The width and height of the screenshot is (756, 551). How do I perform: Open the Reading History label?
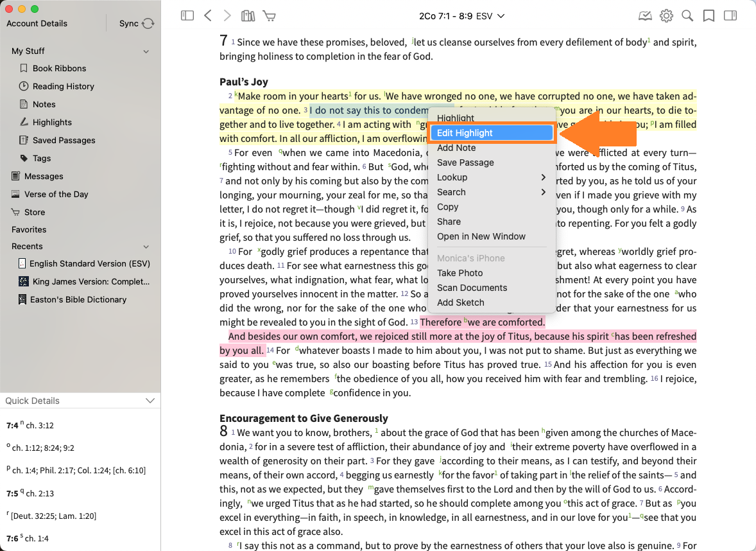[x=63, y=86]
